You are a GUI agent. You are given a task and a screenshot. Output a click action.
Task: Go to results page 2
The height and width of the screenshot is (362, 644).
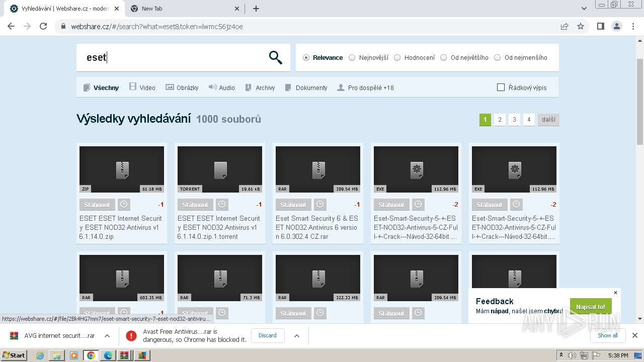(500, 120)
